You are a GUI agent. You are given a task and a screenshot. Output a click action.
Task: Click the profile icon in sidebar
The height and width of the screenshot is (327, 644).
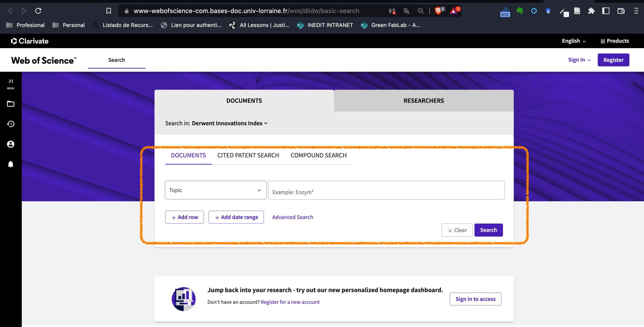coord(11,144)
